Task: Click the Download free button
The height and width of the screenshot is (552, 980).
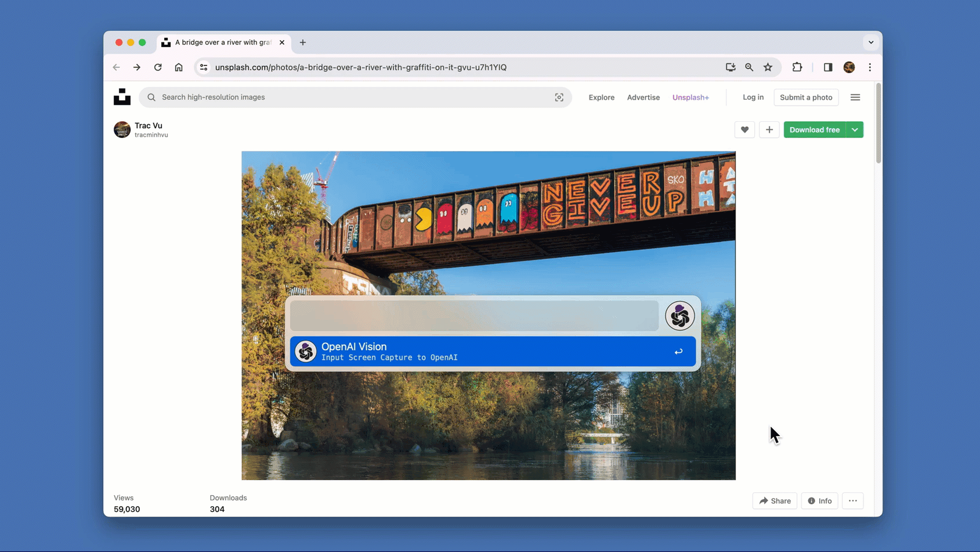Action: pyautogui.click(x=815, y=130)
